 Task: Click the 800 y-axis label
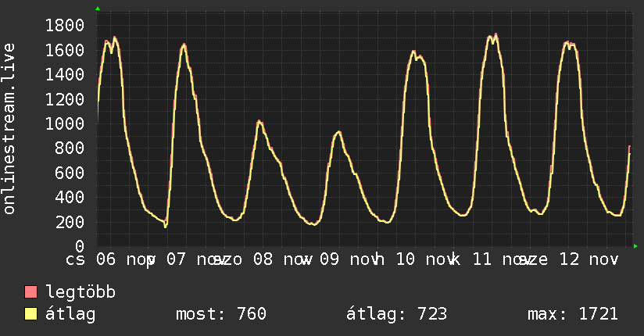click(70, 148)
